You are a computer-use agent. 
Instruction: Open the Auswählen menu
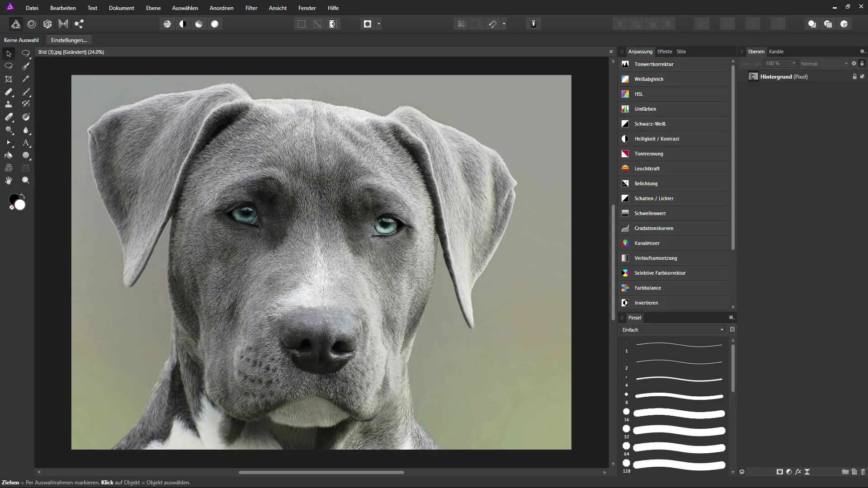pyautogui.click(x=185, y=8)
